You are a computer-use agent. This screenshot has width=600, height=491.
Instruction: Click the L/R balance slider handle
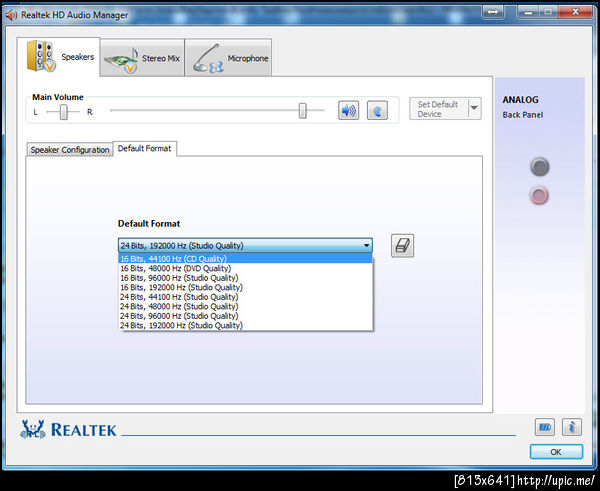[64, 112]
